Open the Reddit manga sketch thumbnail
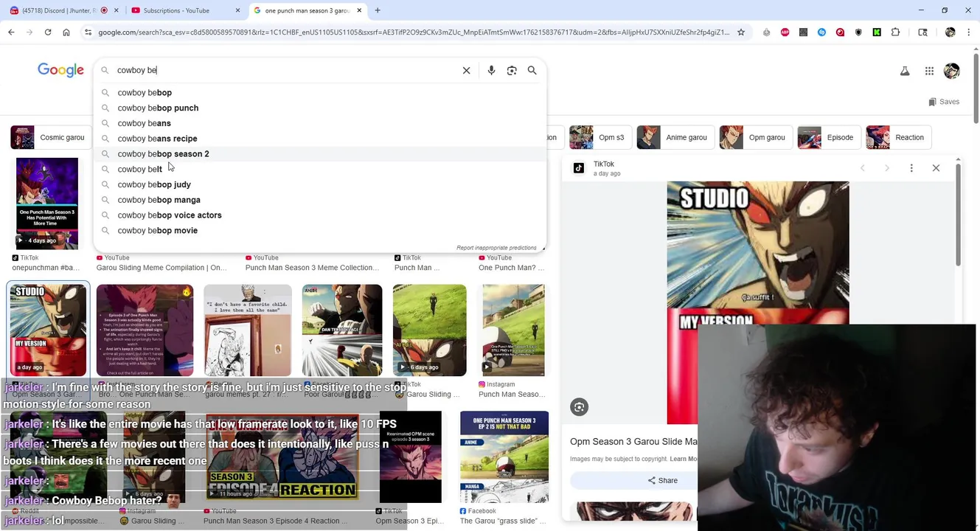 click(248, 330)
